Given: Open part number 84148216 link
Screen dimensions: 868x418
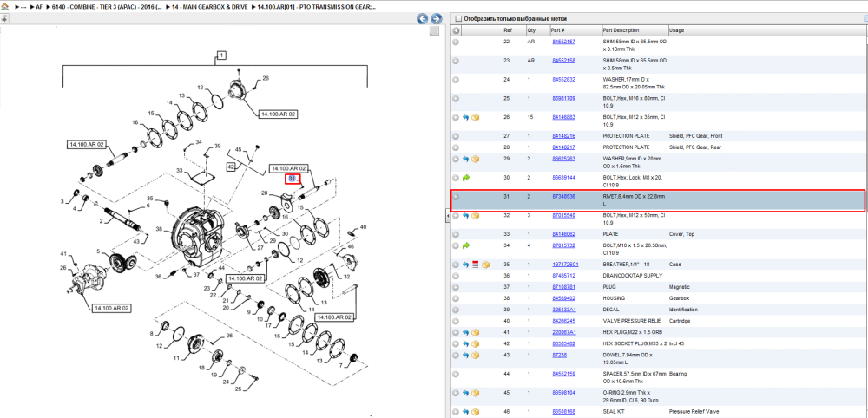Looking at the screenshot, I should (563, 136).
